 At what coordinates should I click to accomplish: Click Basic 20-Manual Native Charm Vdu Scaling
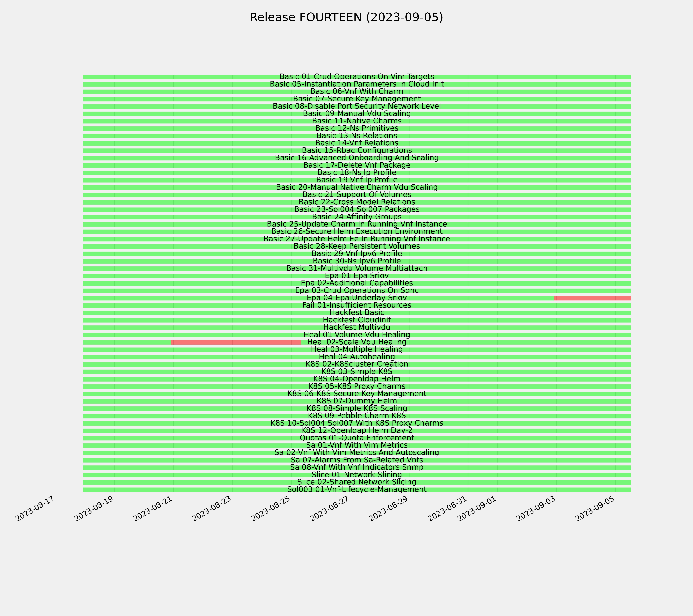pos(357,187)
